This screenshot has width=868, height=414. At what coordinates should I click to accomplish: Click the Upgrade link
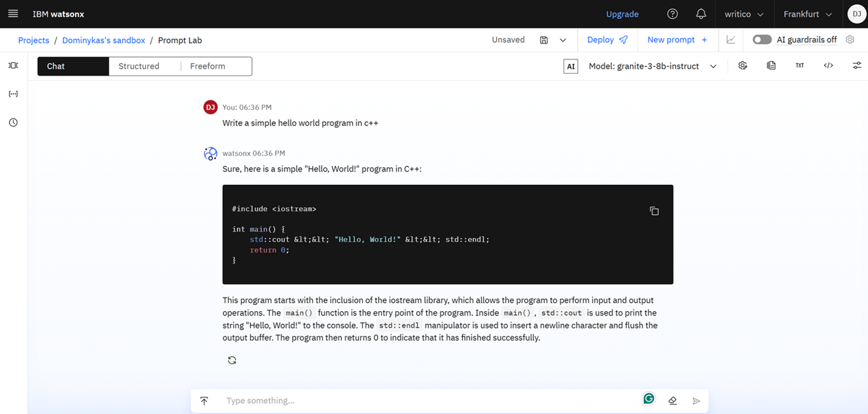tap(622, 14)
